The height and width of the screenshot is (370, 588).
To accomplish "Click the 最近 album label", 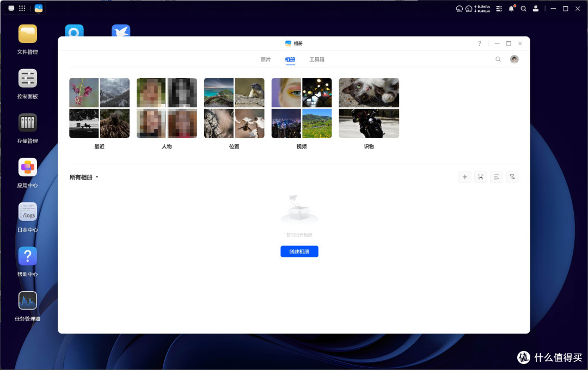I will click(x=100, y=146).
